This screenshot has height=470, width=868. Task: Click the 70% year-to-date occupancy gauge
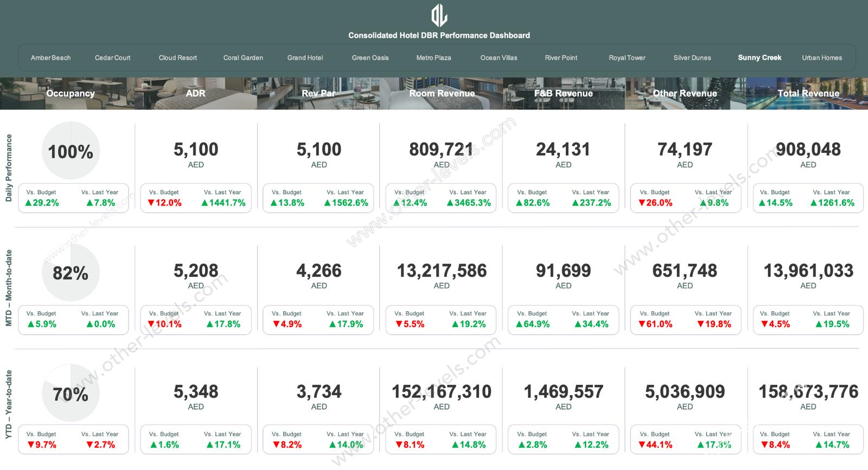point(71,393)
